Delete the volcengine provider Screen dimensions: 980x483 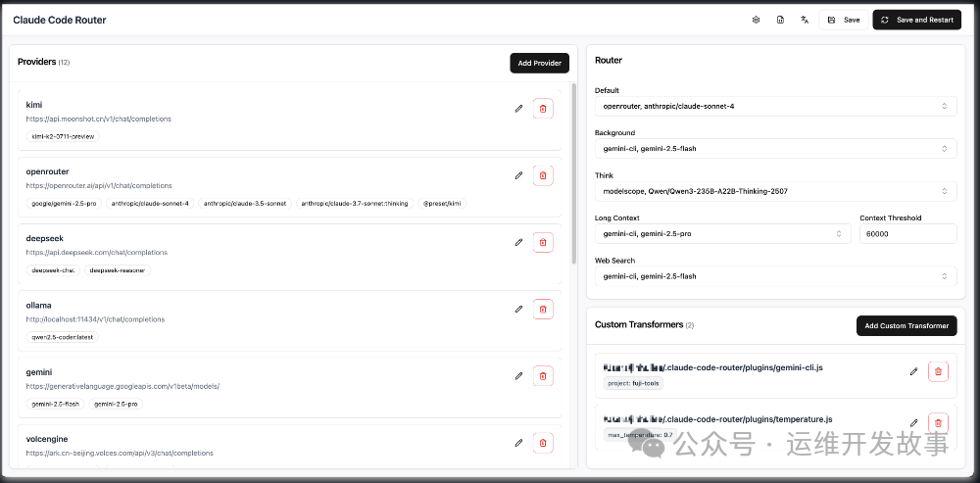(543, 443)
